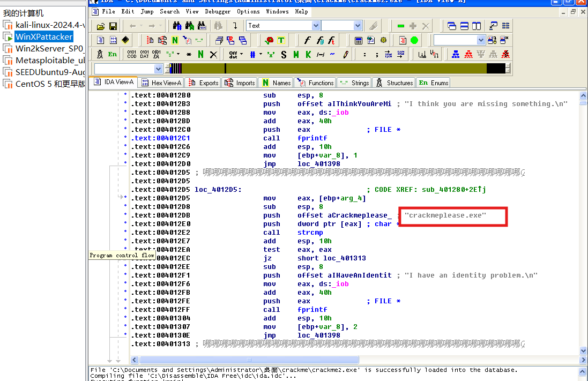Click the red function calls graph icon
Image resolution: width=588 pixels, height=381 pixels.
[468, 54]
